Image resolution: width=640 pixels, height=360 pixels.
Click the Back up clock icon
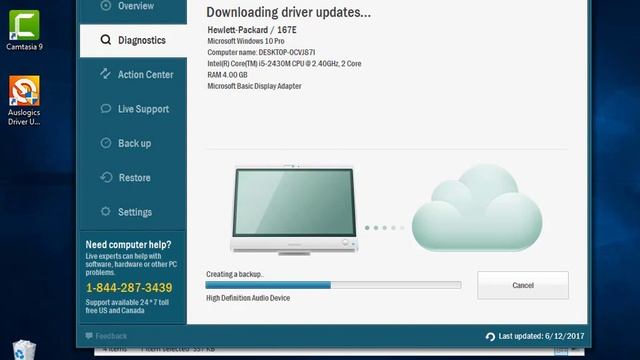[x=106, y=143]
